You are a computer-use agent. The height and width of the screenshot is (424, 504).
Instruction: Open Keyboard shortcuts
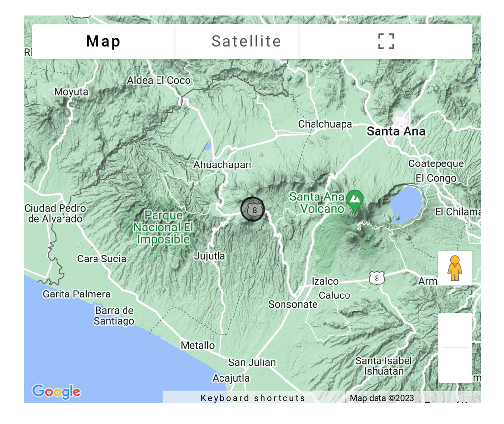pyautogui.click(x=253, y=398)
